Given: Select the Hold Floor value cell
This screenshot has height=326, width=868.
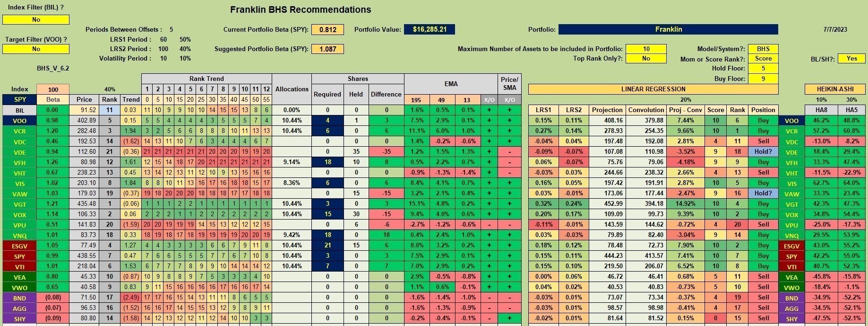Looking at the screenshot, I should (x=763, y=69).
